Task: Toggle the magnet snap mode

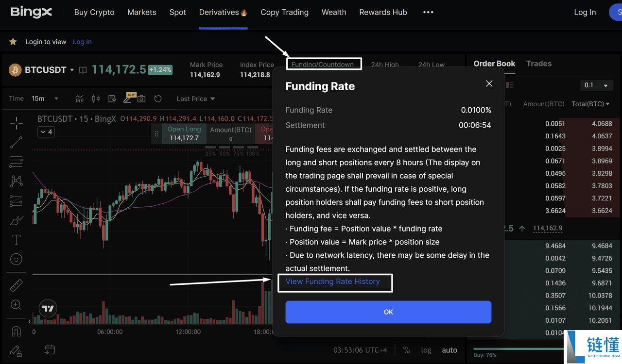Action: pyautogui.click(x=17, y=331)
